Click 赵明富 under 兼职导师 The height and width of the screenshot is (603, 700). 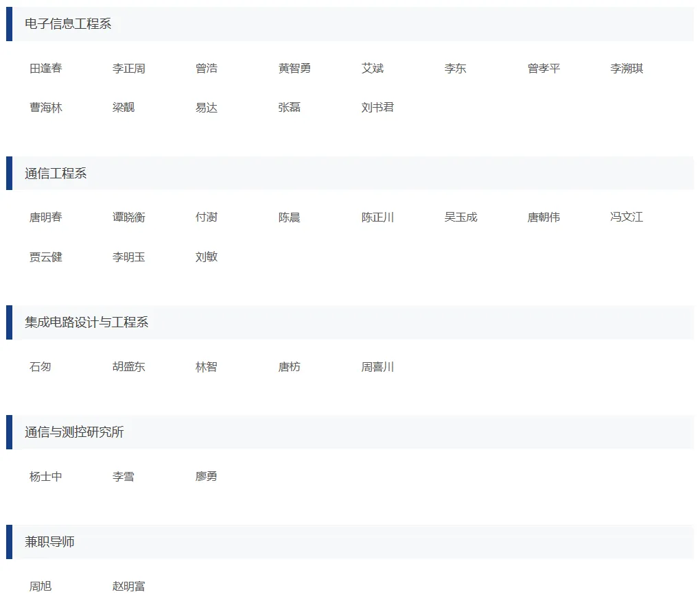(128, 586)
